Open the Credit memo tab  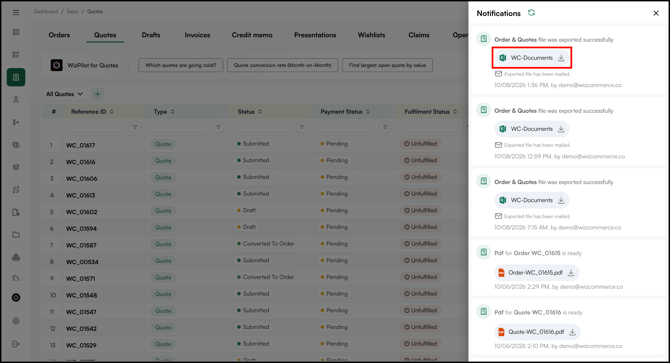[252, 35]
